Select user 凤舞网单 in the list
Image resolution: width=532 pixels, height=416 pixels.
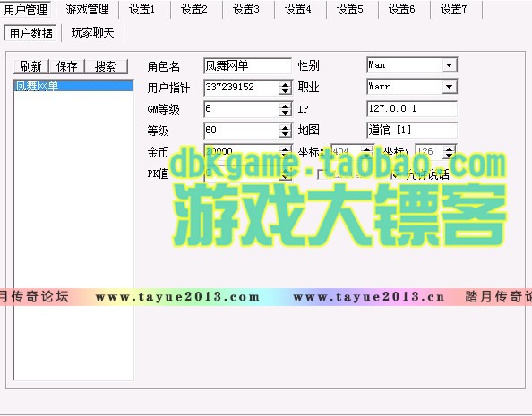point(73,86)
